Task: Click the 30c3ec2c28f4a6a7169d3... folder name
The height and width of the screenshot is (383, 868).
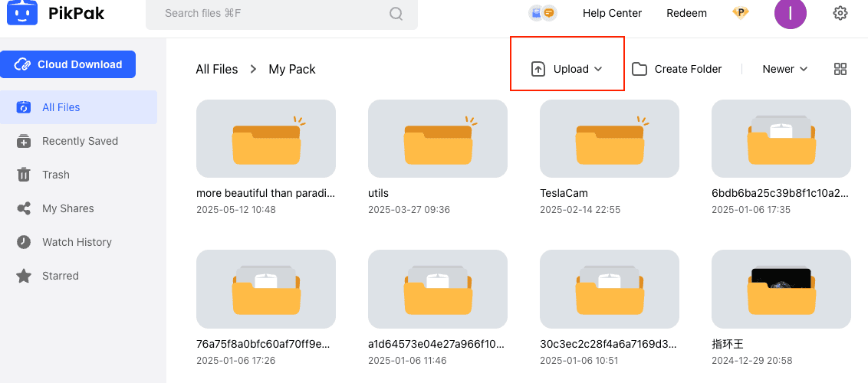Action: (608, 344)
